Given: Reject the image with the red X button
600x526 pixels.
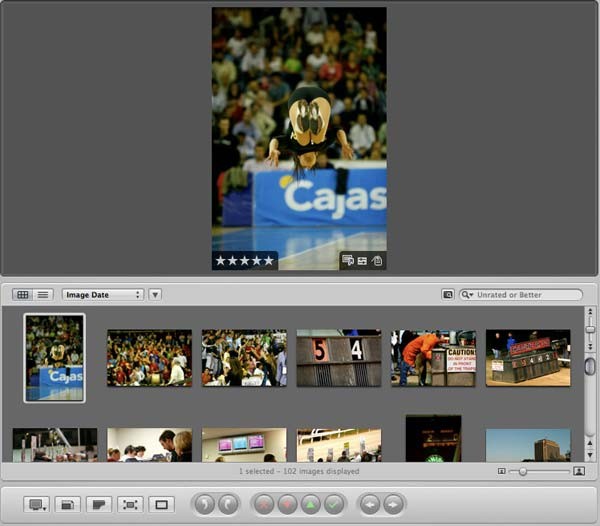Looking at the screenshot, I should tap(264, 504).
